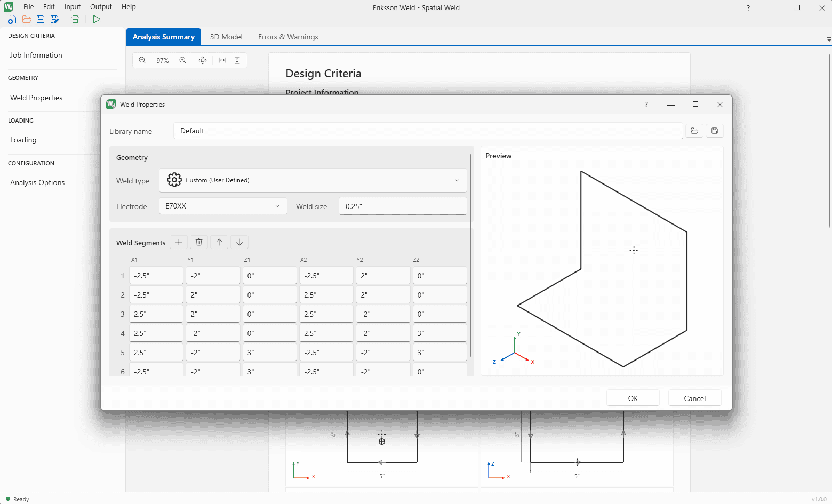
Task: Click main window help question mark
Action: click(748, 7)
